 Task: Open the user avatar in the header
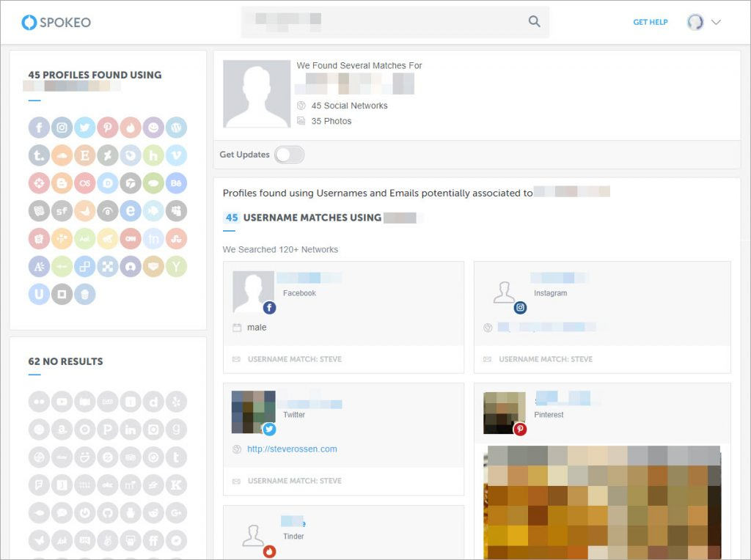[x=695, y=22]
